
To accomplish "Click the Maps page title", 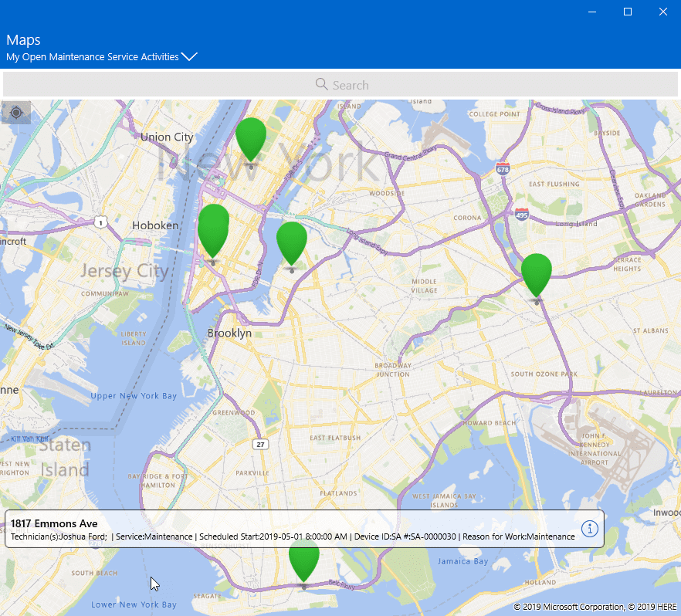I will (x=23, y=40).
